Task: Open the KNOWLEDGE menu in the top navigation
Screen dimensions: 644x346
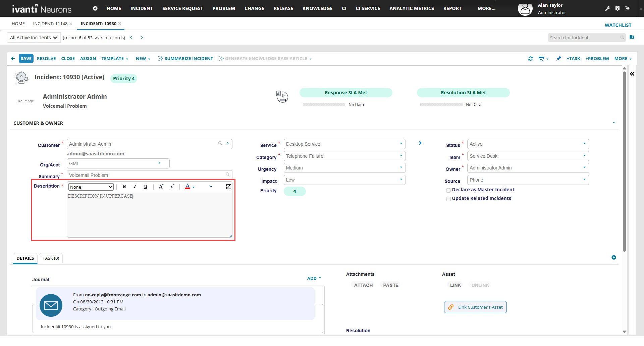Action: tap(317, 8)
